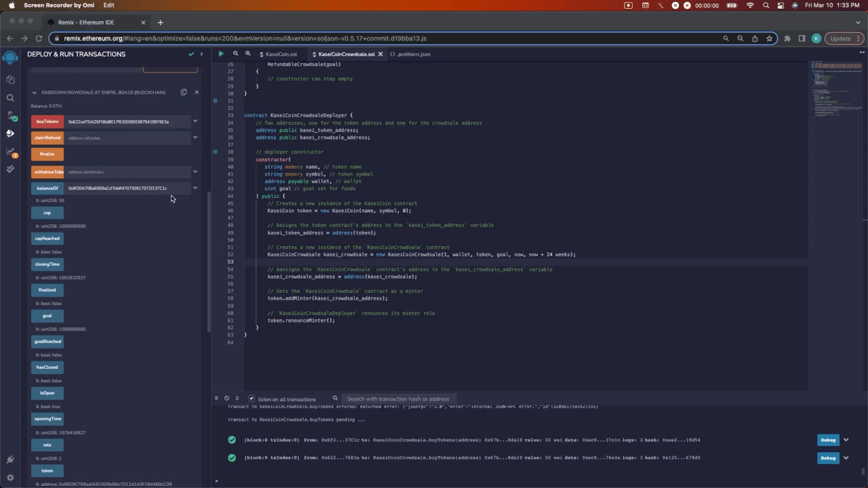Toggle the Chrome side panel icon
Screen dimensions: 868x488
coord(802,39)
